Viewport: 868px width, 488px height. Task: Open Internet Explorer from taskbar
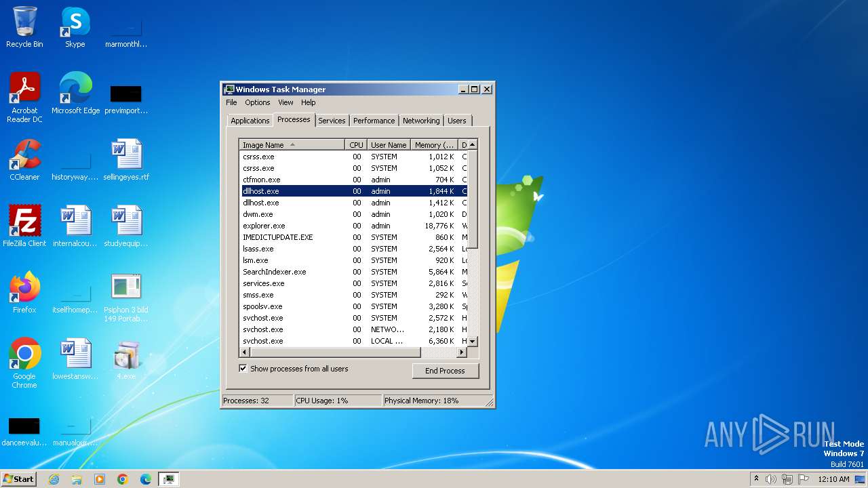tap(54, 479)
